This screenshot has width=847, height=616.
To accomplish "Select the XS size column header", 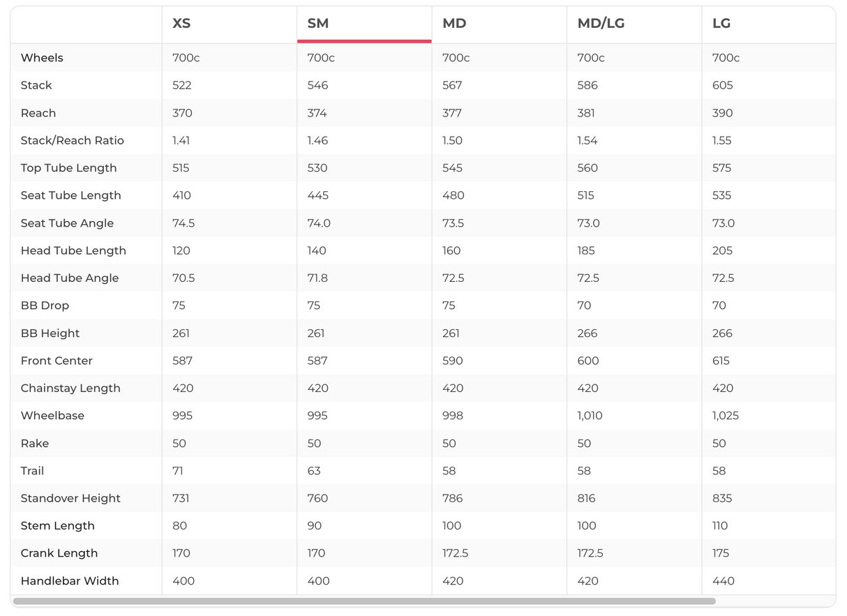I will tap(181, 24).
